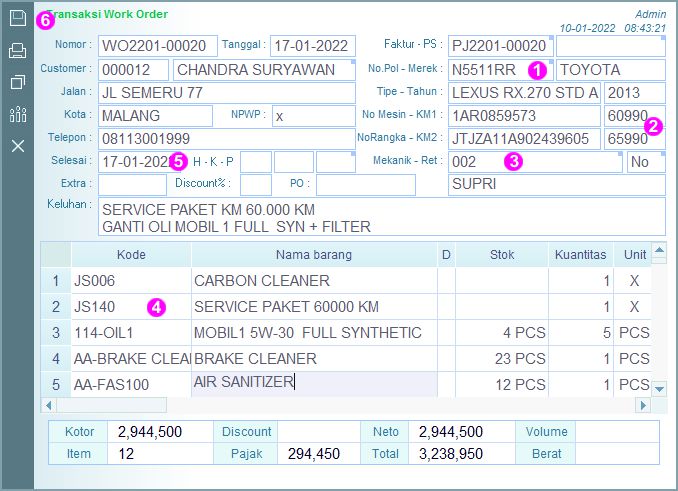Click the Kuantitas column header
Image resolution: width=678 pixels, height=491 pixels.
click(x=580, y=255)
